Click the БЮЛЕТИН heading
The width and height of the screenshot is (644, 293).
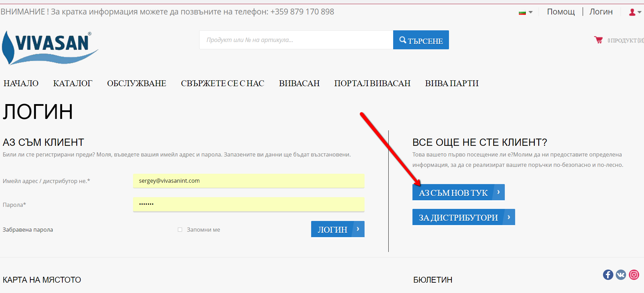click(x=433, y=280)
